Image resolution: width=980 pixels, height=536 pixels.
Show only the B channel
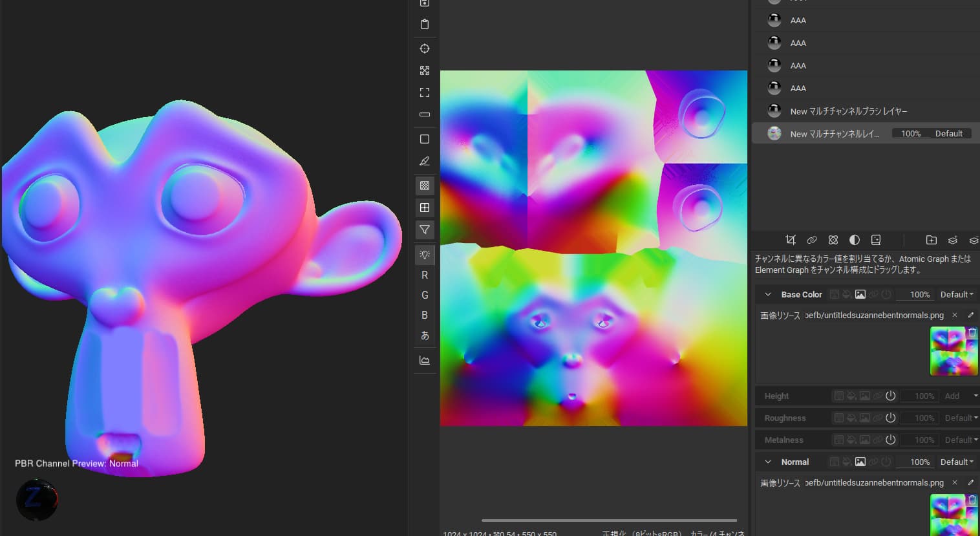point(425,315)
